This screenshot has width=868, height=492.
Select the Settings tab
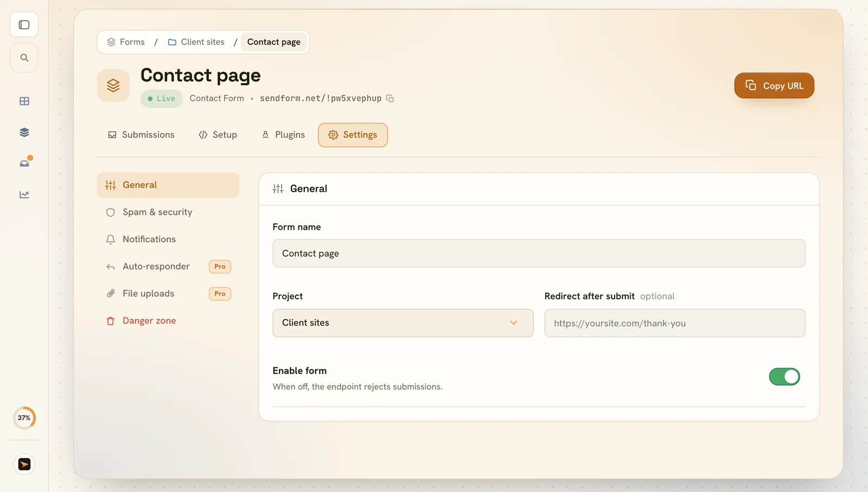(x=353, y=135)
